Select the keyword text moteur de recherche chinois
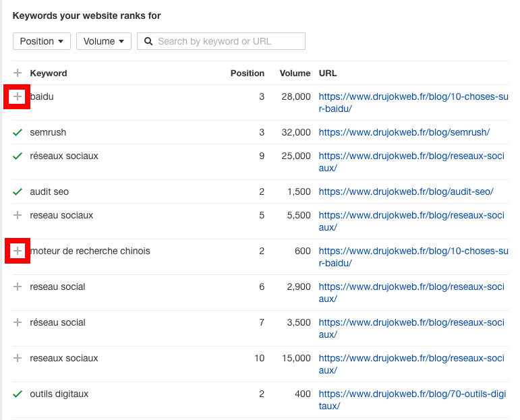This screenshot has width=520, height=420. (90, 251)
